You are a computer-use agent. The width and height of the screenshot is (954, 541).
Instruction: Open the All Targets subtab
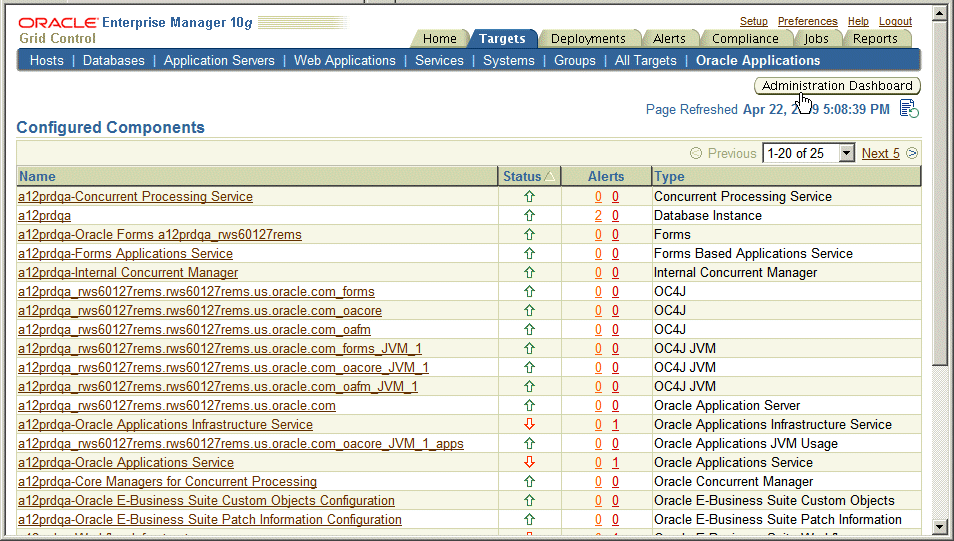pyautogui.click(x=646, y=60)
